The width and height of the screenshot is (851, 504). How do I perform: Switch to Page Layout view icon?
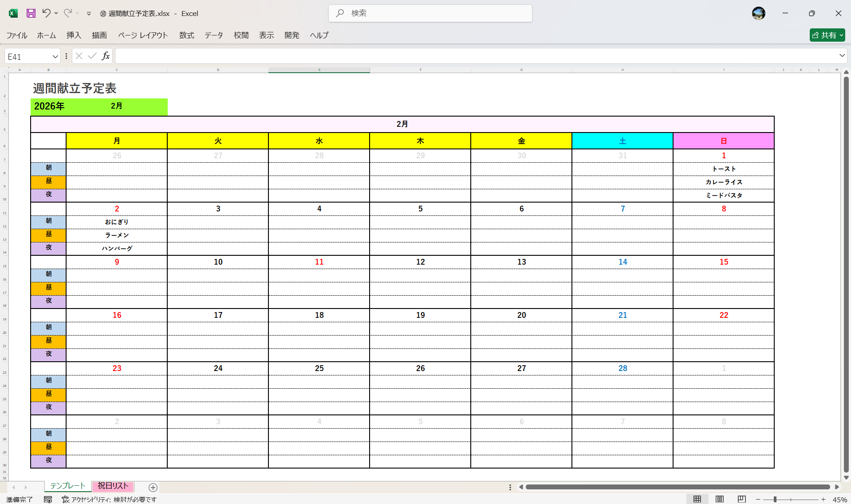coord(720,498)
